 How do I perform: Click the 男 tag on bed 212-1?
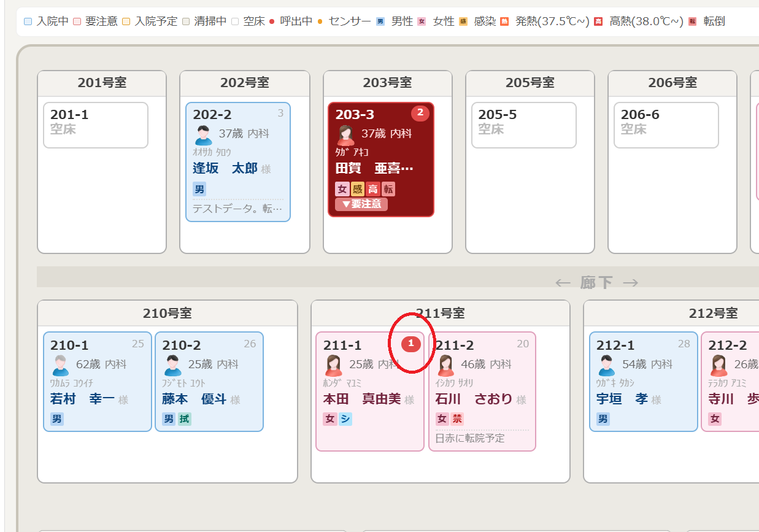point(603,419)
